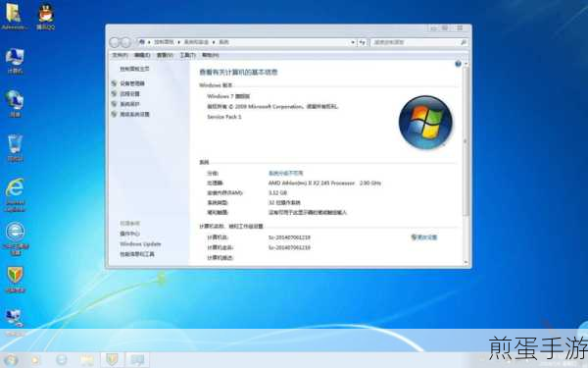The image size is (588, 368).
Task: Click the control panel icon in breadcrumb
Action: (x=142, y=42)
